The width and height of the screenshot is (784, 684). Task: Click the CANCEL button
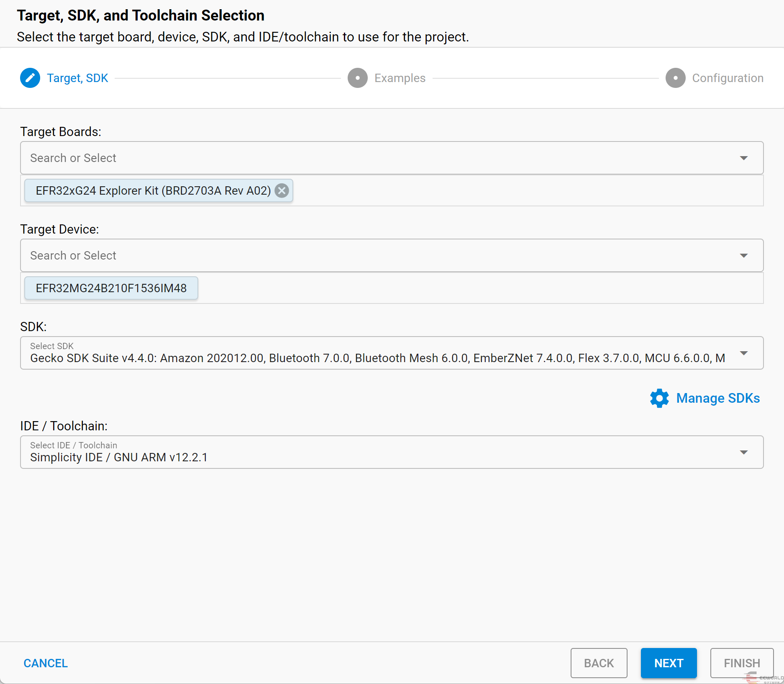point(46,663)
